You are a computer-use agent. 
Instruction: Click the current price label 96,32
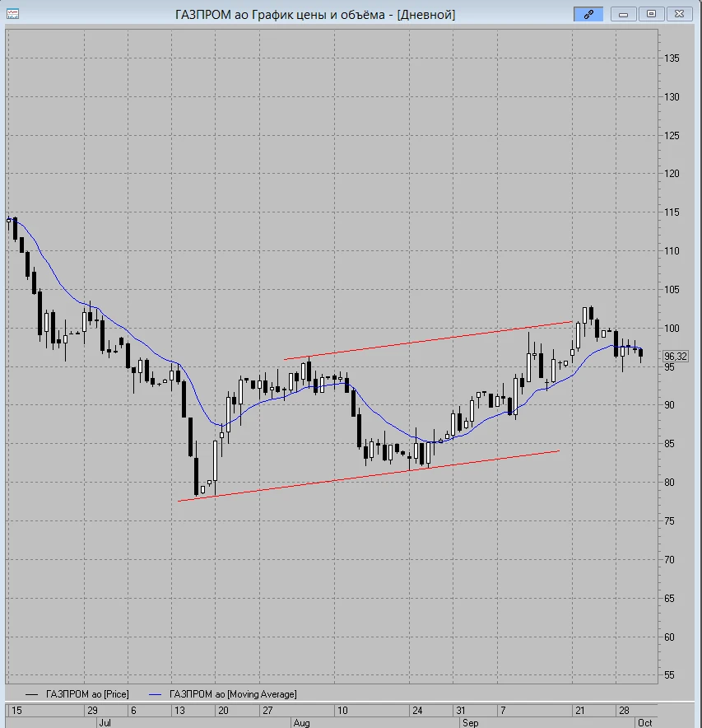coord(675,356)
